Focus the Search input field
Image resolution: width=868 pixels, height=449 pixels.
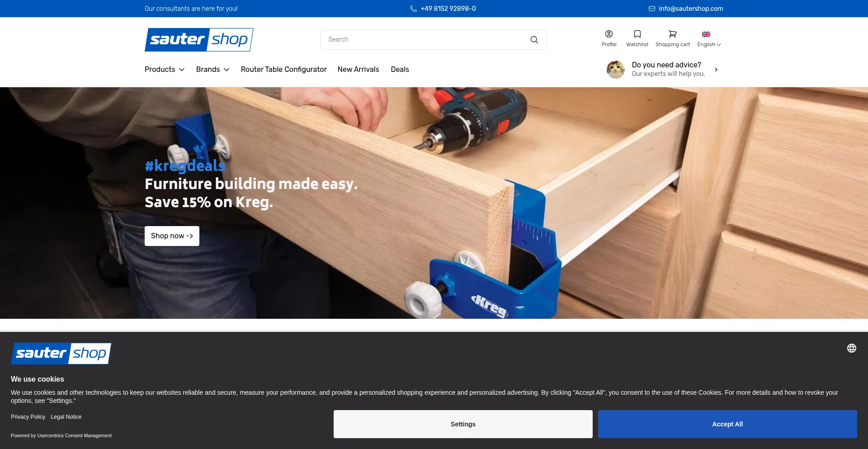(425, 40)
